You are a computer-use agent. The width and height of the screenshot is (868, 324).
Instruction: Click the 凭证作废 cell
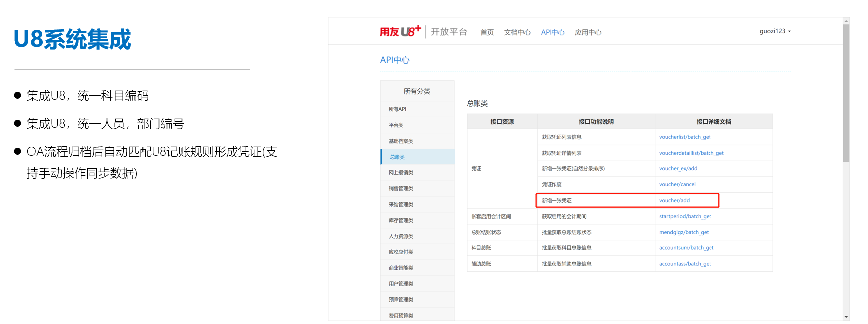pyautogui.click(x=596, y=184)
